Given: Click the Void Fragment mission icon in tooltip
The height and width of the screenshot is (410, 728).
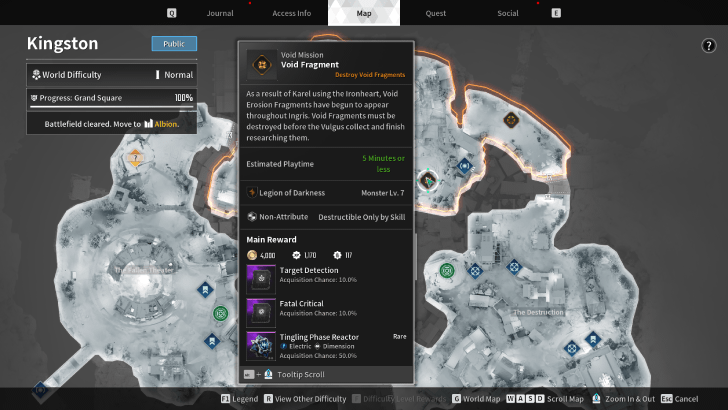Looking at the screenshot, I should click(x=262, y=65).
